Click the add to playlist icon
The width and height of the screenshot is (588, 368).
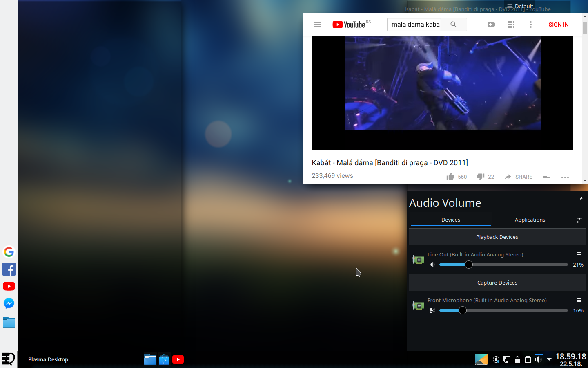[546, 177]
